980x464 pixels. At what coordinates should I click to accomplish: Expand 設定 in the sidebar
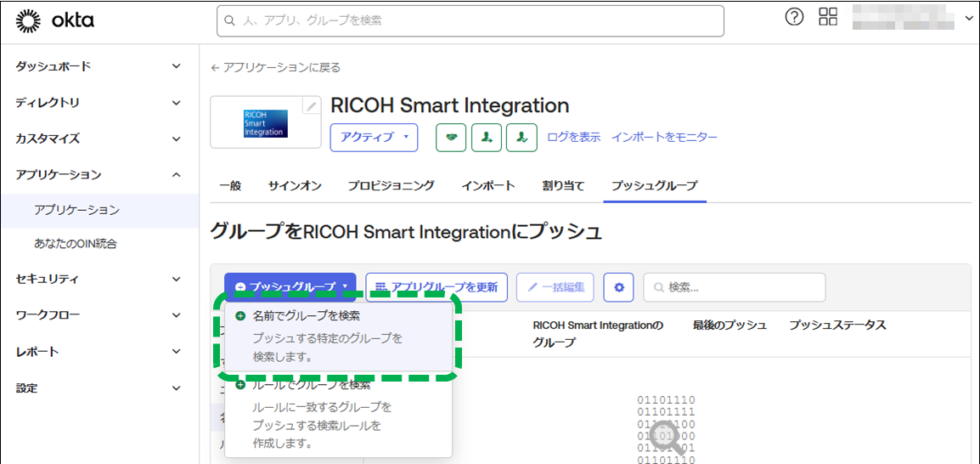tap(99, 388)
